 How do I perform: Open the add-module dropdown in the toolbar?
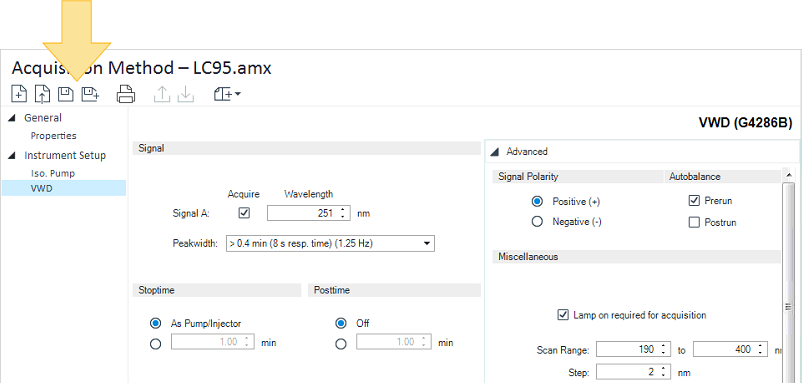pyautogui.click(x=227, y=94)
